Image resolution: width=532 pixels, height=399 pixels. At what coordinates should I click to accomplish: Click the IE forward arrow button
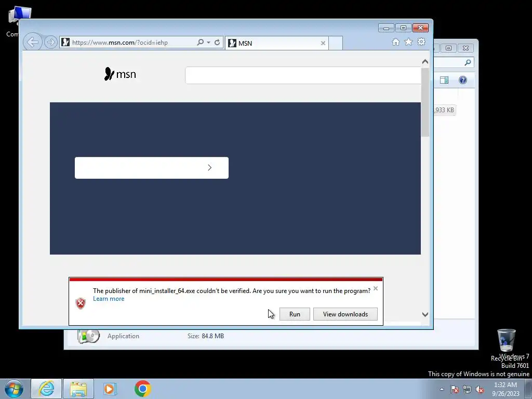[50, 42]
